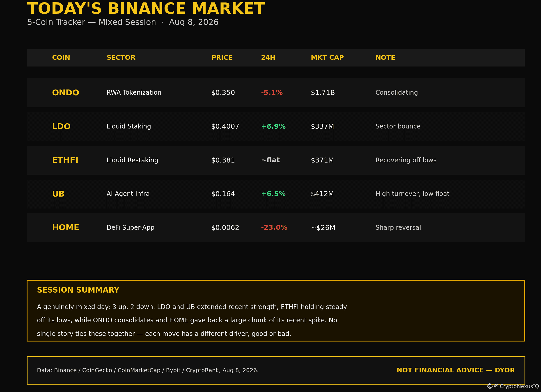Viewport: 541px width, 392px height.
Task: Click the "~$26M" market cap value
Action: 323,228
